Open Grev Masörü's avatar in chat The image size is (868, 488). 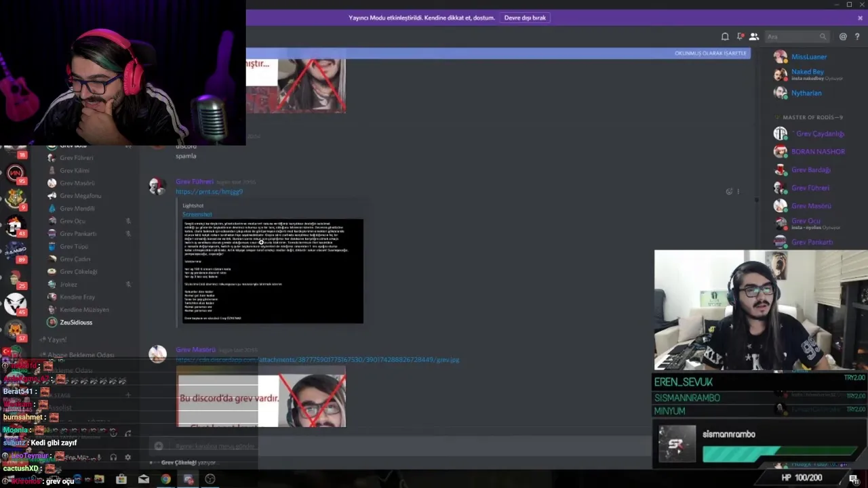point(157,354)
